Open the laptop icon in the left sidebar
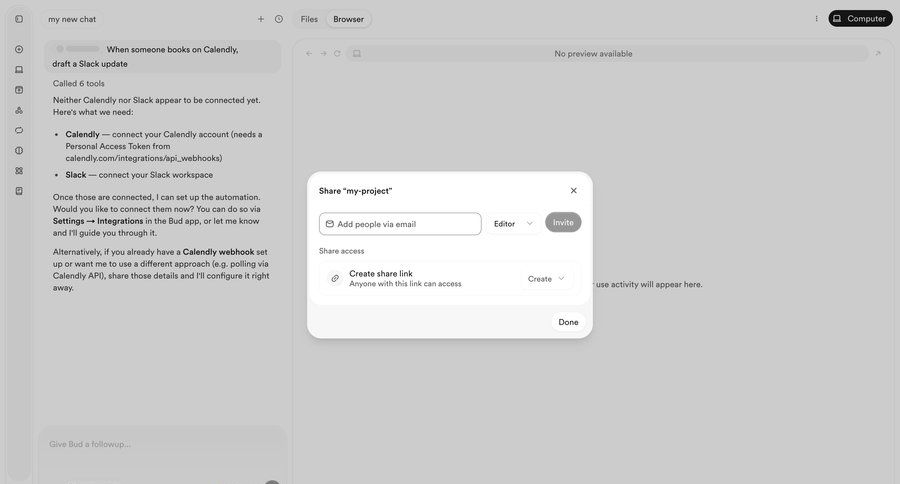 point(19,69)
